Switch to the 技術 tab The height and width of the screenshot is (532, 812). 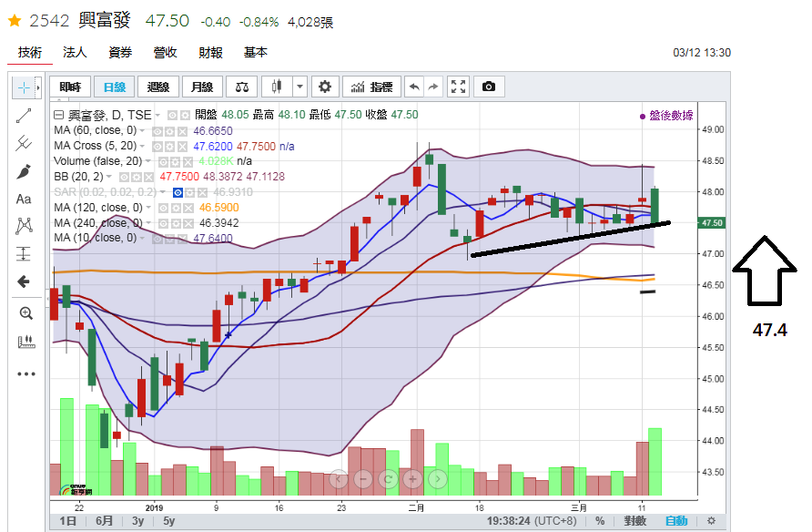click(x=30, y=52)
